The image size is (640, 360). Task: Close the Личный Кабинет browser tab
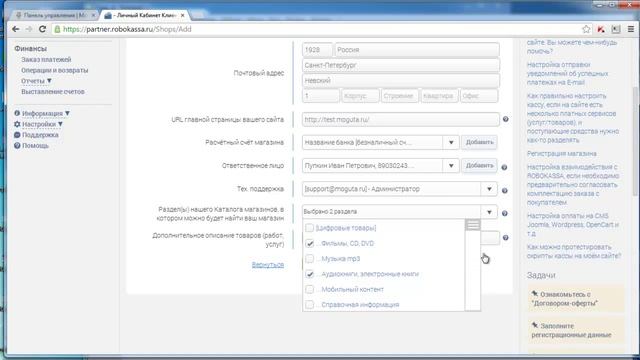(182, 15)
